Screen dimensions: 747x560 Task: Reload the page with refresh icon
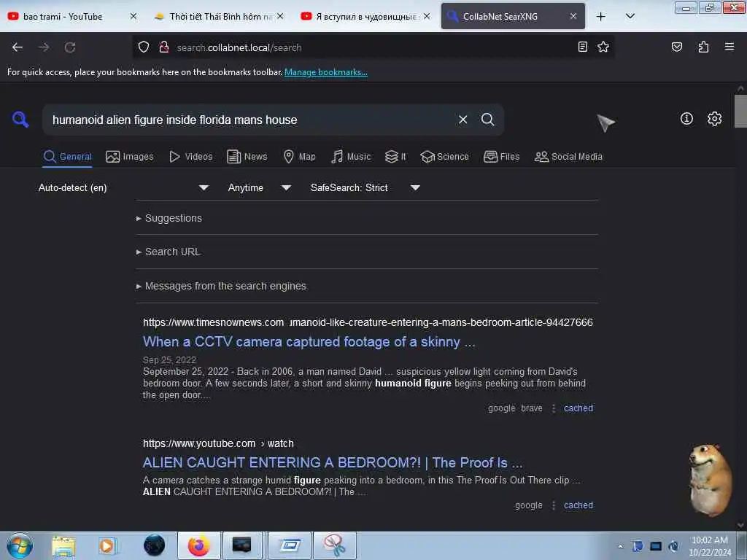point(70,47)
